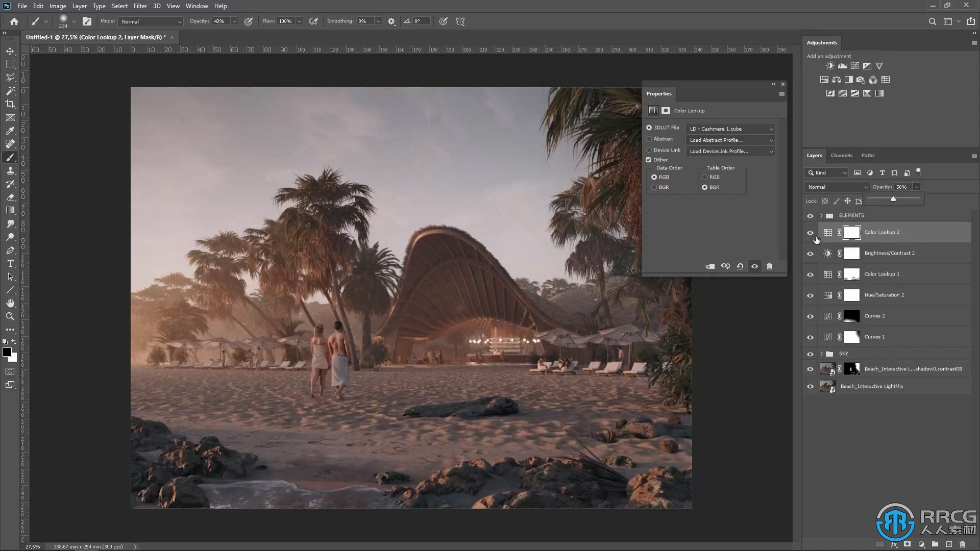Select the Healing Brush tool

coord(10,143)
